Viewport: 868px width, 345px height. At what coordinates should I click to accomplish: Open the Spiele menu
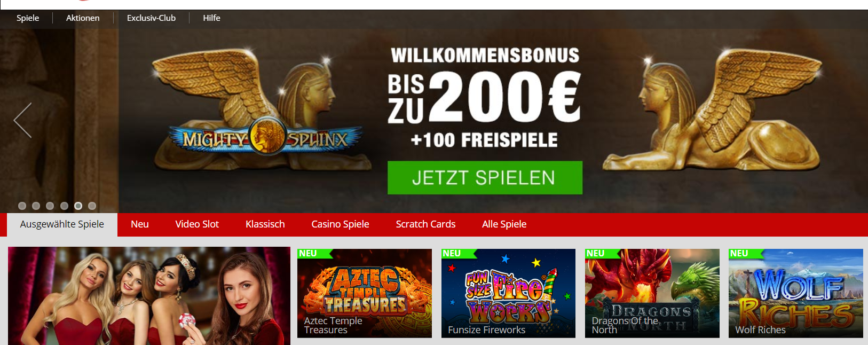(x=28, y=18)
